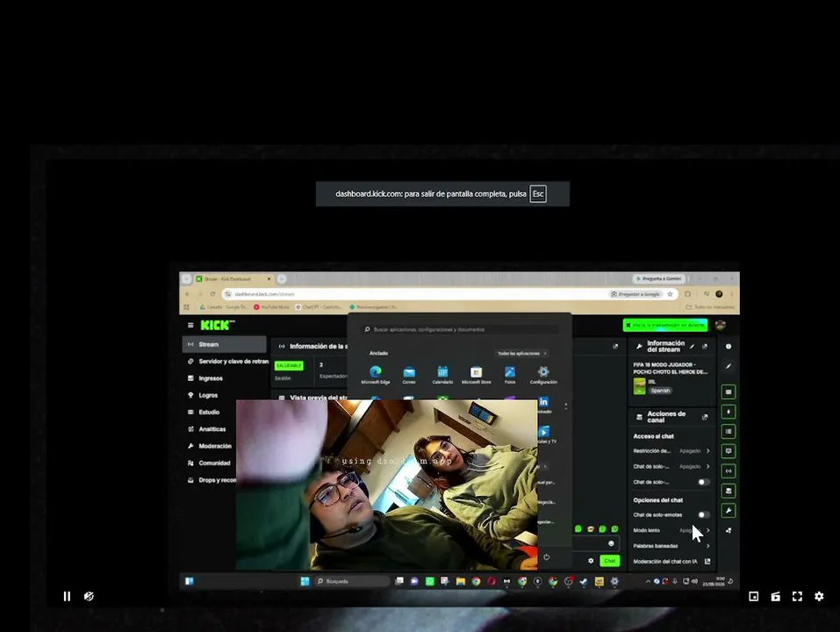Open Comunidad in the sidebar
This screenshot has height=632, width=840.
pos(208,463)
